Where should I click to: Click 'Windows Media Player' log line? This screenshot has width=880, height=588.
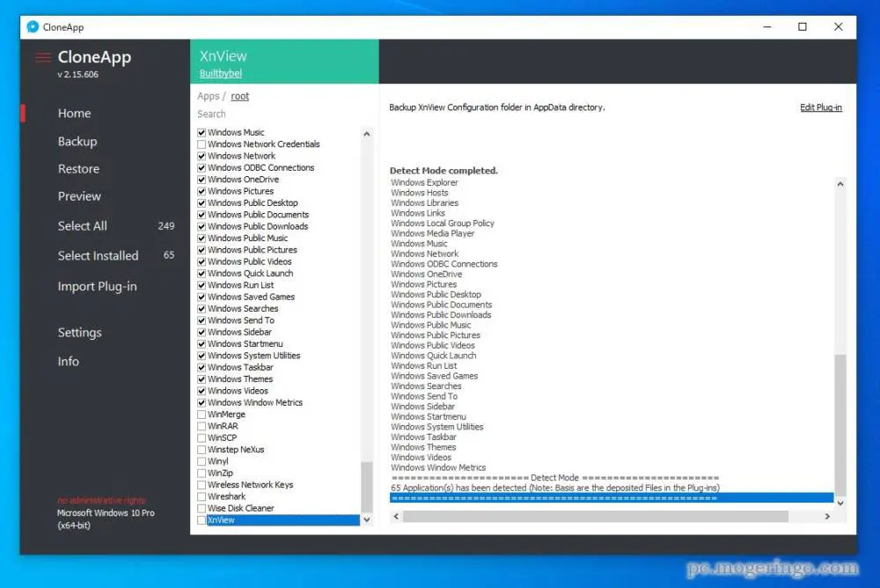[x=432, y=233]
